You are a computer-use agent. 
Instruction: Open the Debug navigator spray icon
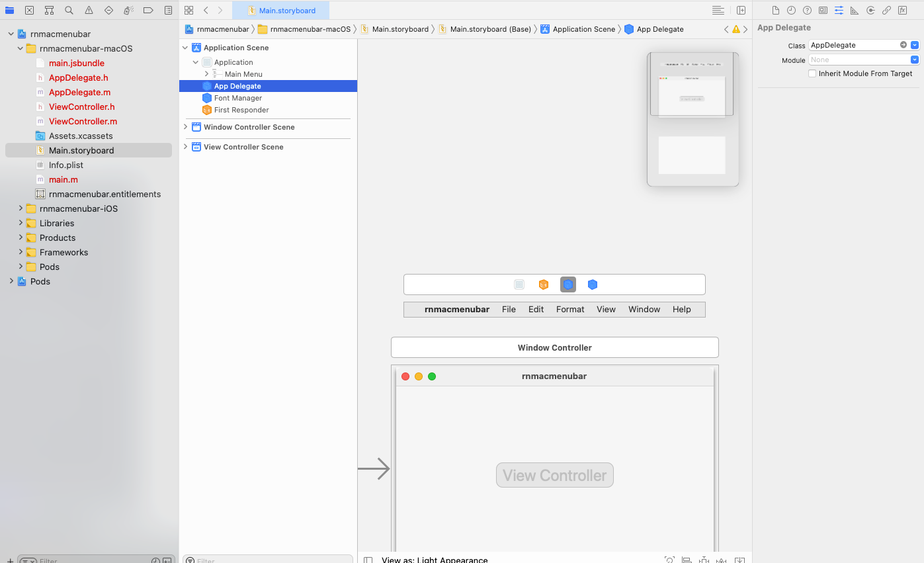129,11
